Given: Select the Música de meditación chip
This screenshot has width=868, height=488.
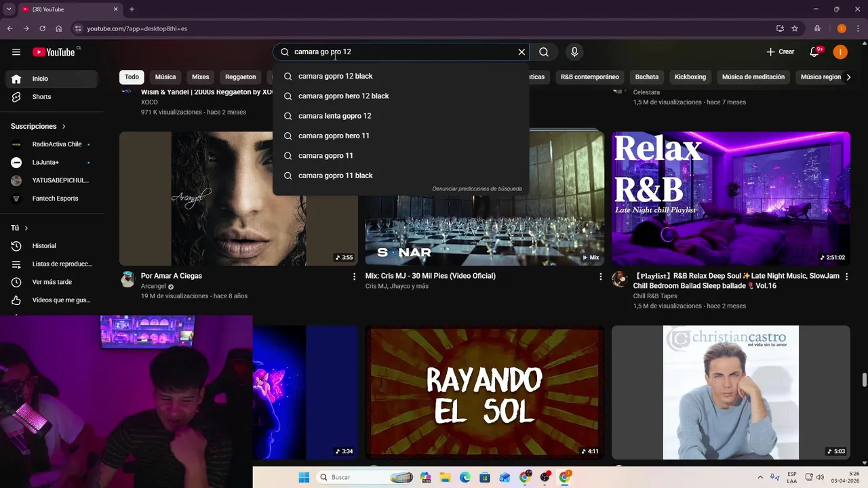Looking at the screenshot, I should coord(753,77).
